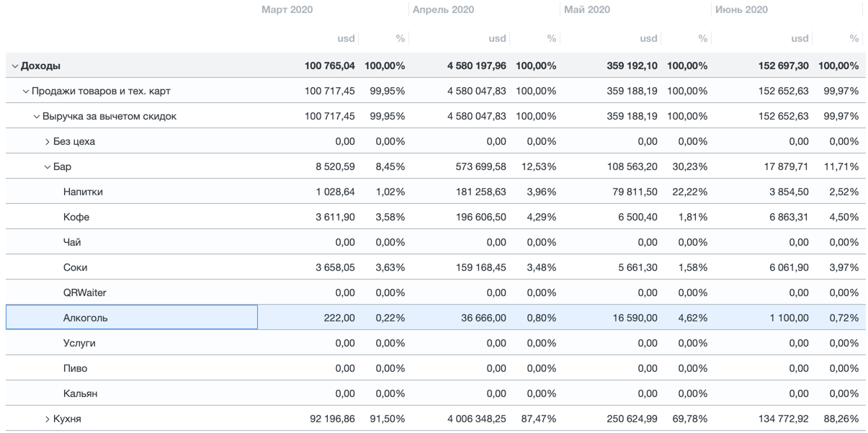Screen dimensions: 868x433
Task: Click Алкоголь May value 16 590,00
Action: click(x=635, y=318)
